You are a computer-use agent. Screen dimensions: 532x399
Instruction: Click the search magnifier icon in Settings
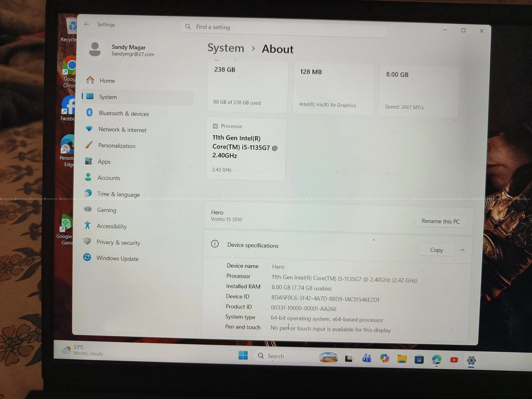(x=188, y=27)
